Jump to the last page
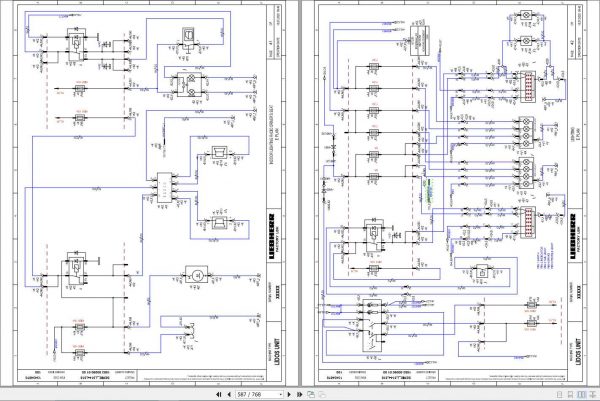 tap(300, 394)
